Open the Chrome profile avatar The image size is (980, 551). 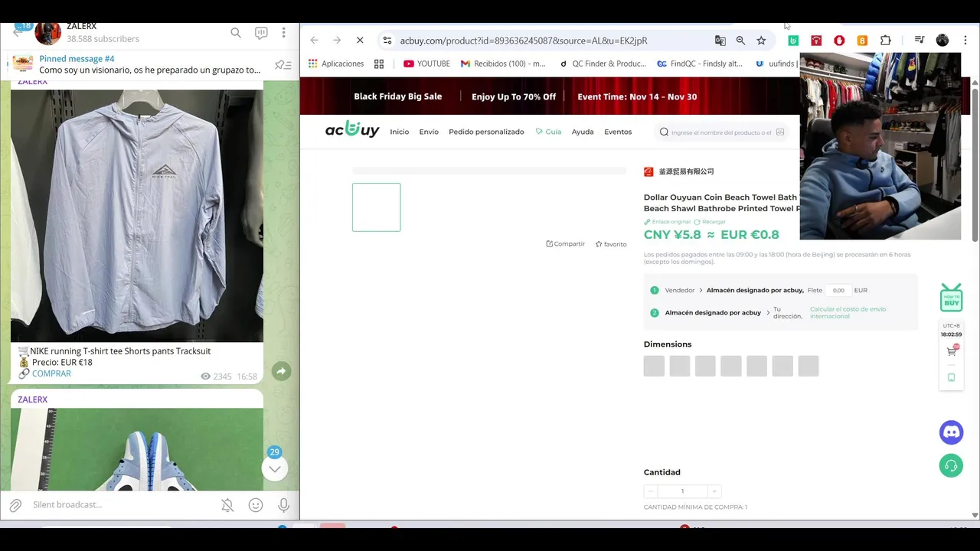(x=942, y=41)
